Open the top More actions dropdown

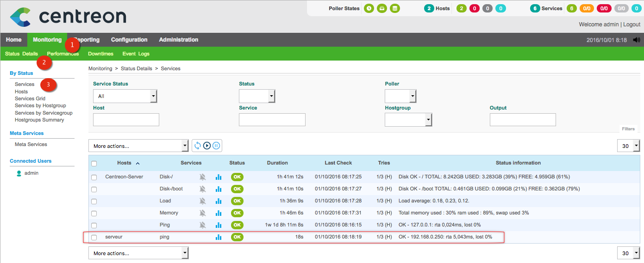[x=138, y=146]
